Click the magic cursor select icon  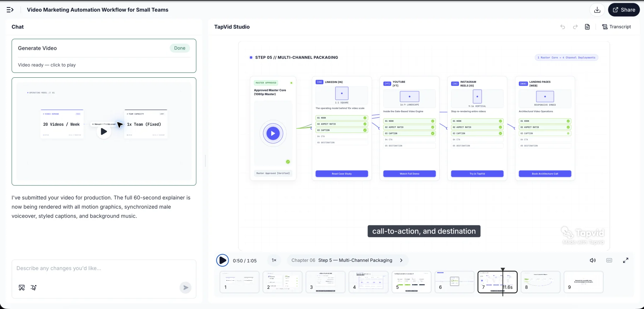pyautogui.click(x=34, y=288)
